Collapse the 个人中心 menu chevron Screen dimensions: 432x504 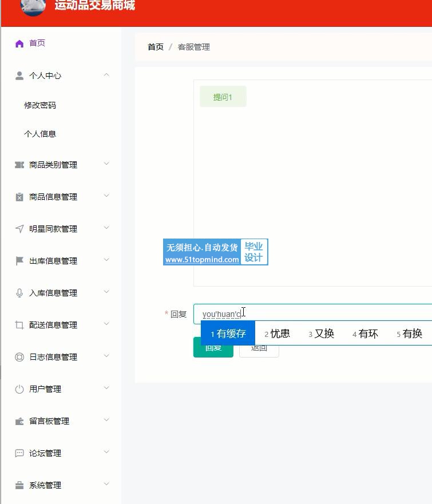106,75
